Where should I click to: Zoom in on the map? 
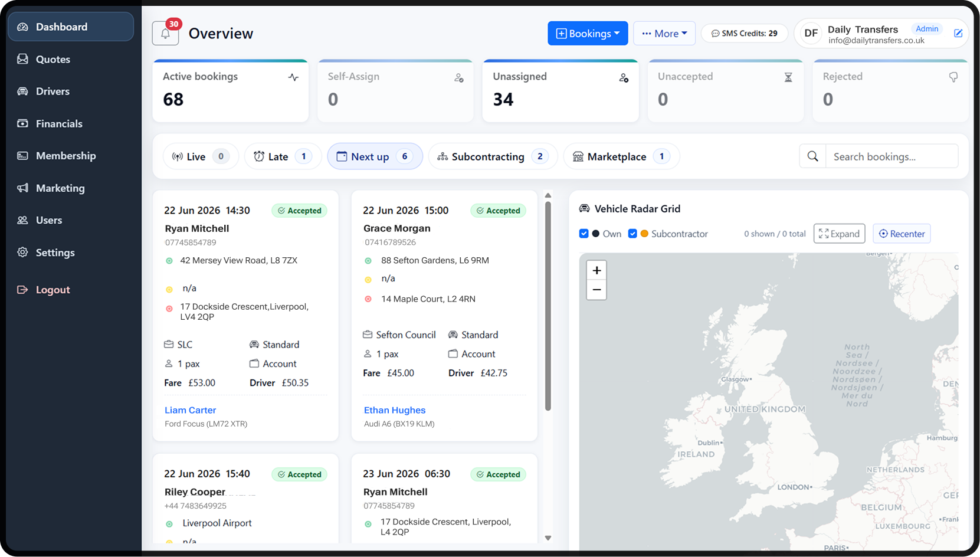(x=596, y=270)
